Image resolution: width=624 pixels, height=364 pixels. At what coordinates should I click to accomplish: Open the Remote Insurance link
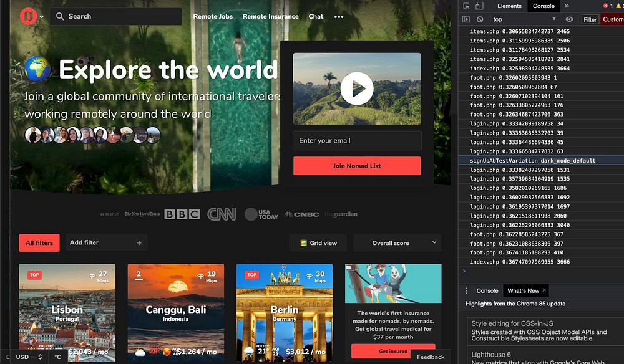click(271, 16)
